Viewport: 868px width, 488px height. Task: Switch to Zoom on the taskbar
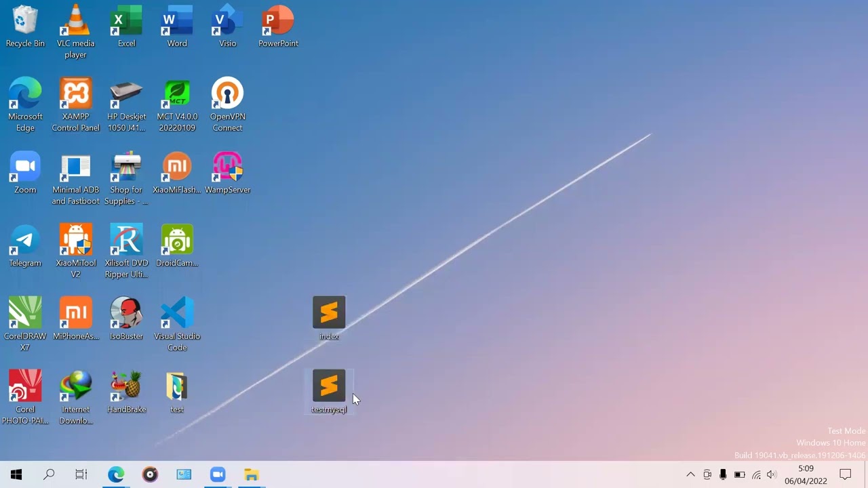pyautogui.click(x=218, y=474)
